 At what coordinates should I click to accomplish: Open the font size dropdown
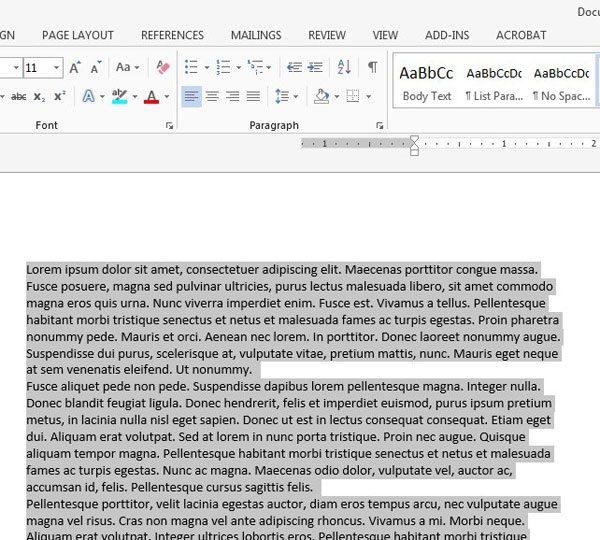[x=56, y=68]
